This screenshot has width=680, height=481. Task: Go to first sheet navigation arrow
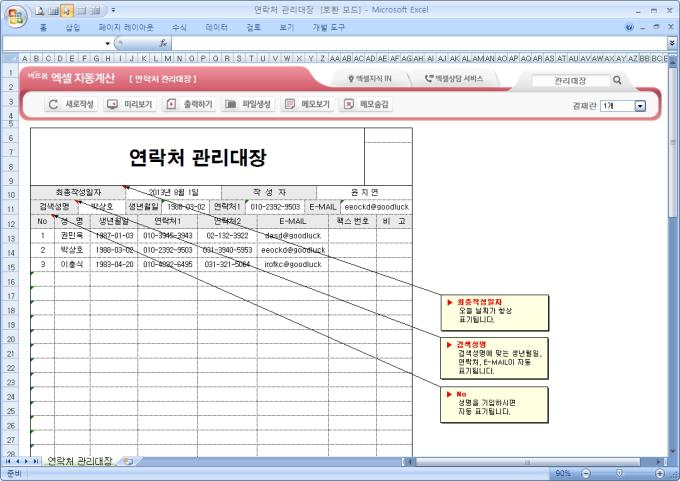click(8, 461)
